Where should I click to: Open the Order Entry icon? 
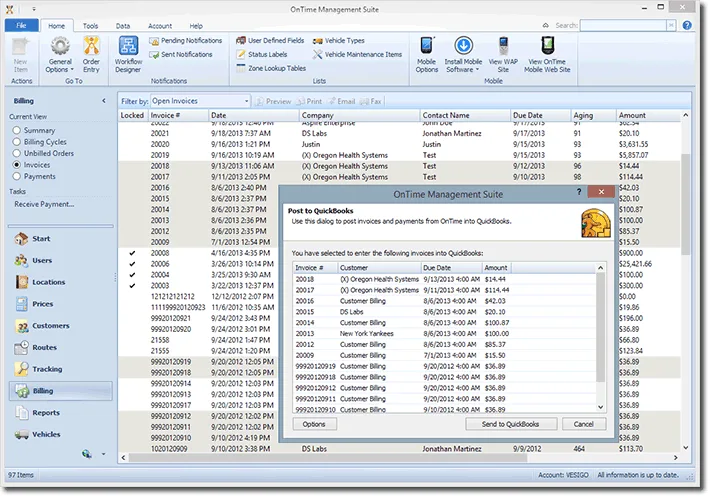point(91,46)
